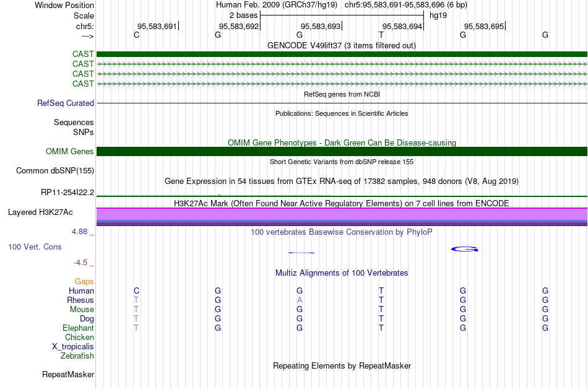Click the Layered H3K27Ac label
Image resolution: width=588 pixels, height=389 pixels.
click(x=40, y=212)
